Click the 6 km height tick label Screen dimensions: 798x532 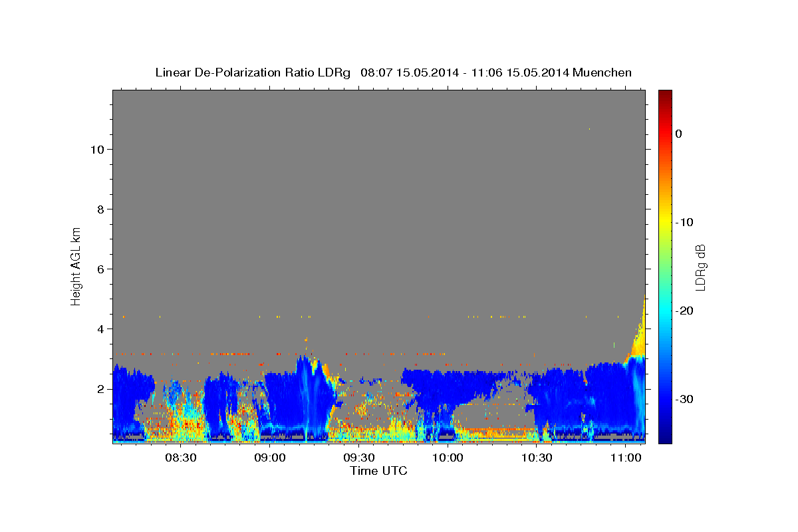point(100,269)
